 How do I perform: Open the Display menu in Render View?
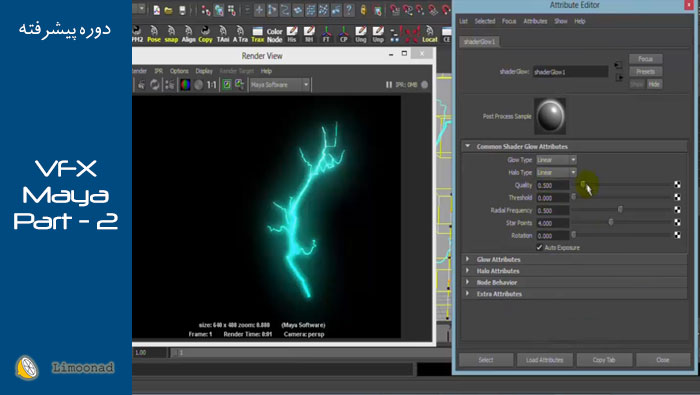[204, 71]
